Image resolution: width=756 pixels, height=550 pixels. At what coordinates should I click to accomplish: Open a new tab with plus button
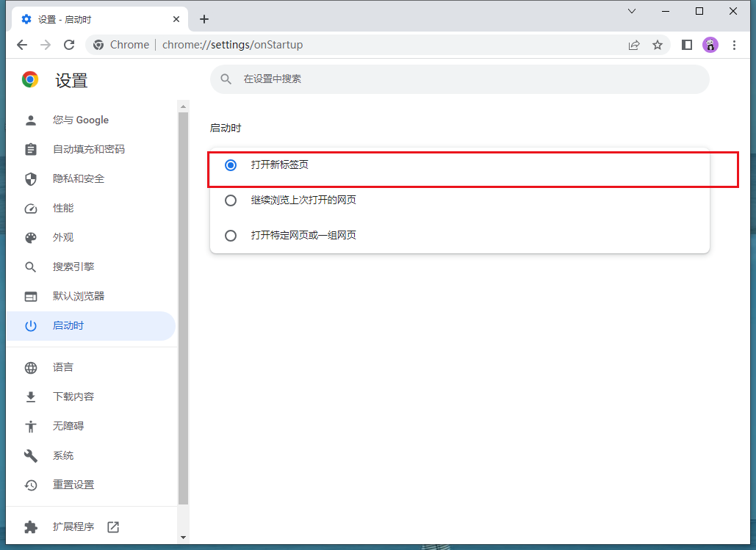point(204,19)
